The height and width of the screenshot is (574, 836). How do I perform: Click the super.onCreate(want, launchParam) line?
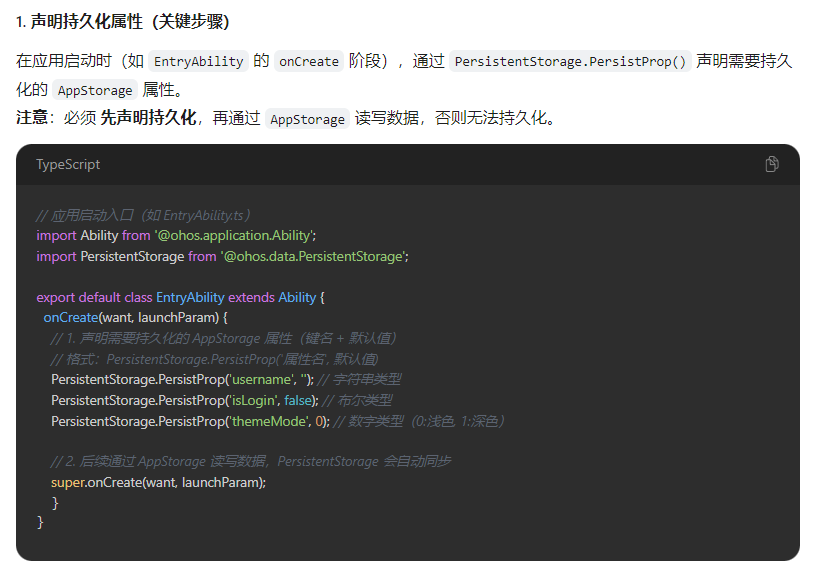pyautogui.click(x=158, y=482)
